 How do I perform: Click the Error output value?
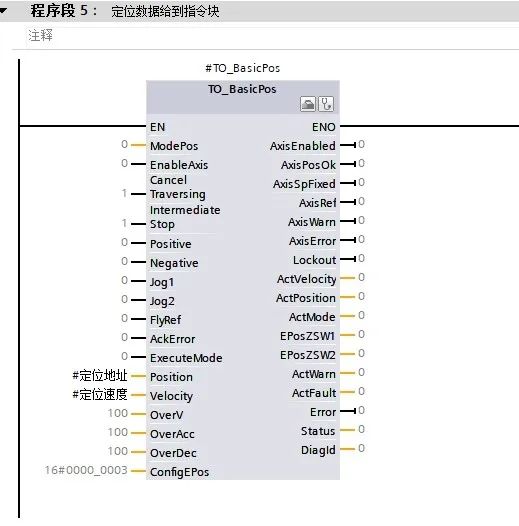(361, 410)
